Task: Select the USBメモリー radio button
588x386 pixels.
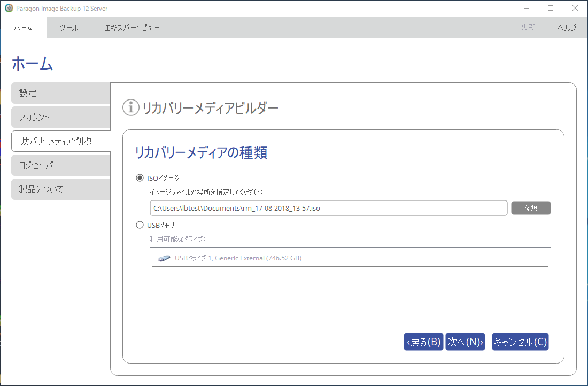Action: click(140, 225)
